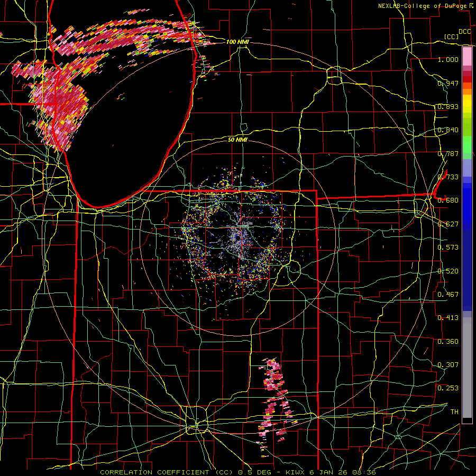This screenshot has width=476, height=476.
Task: Click the NEXLAB-College of DuPage credit text
Action: click(423, 6)
